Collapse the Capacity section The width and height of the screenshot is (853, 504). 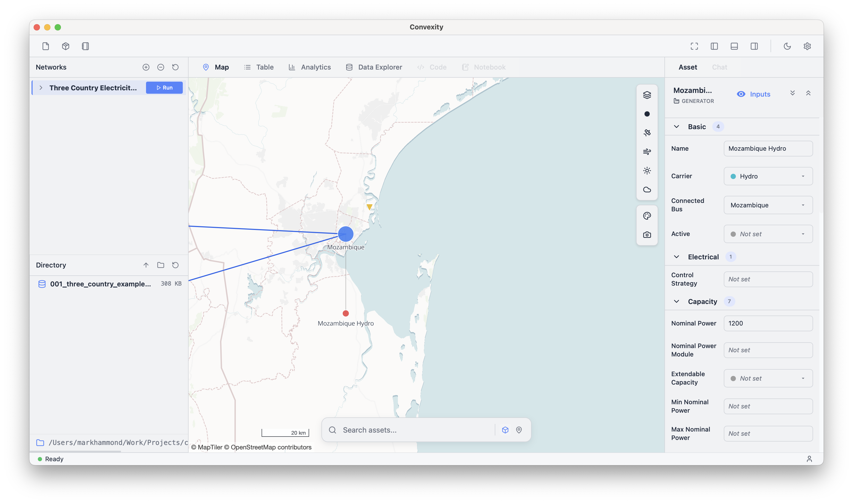point(676,302)
